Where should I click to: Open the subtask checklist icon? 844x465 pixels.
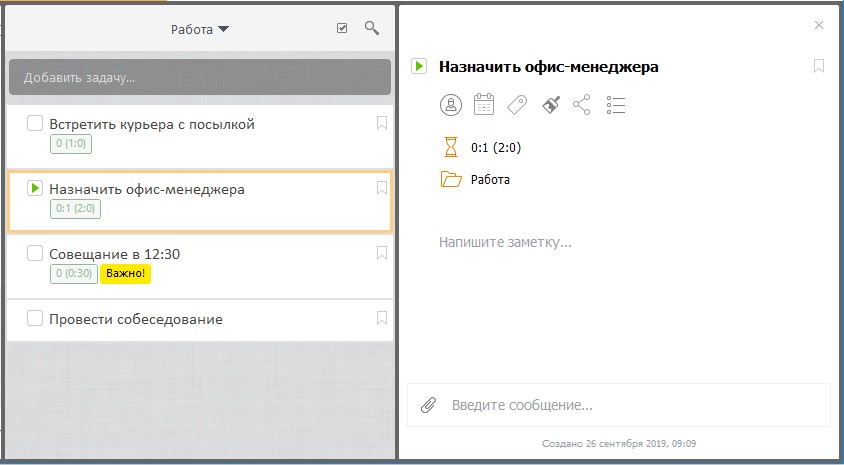coord(616,105)
